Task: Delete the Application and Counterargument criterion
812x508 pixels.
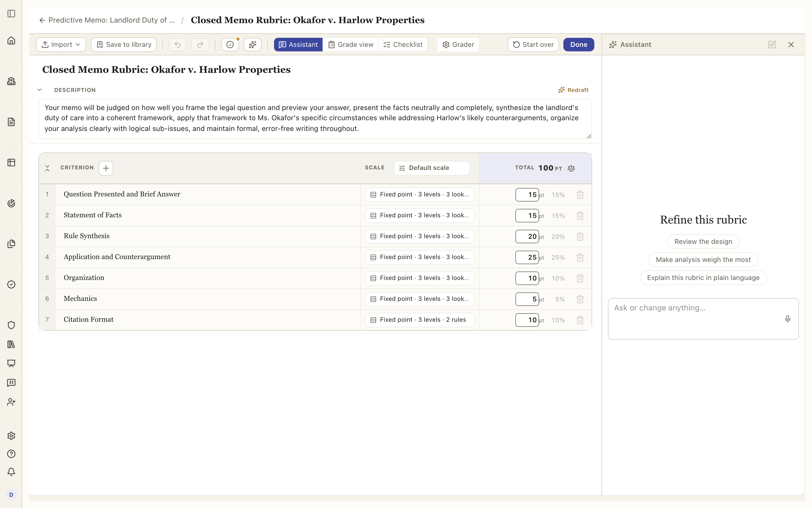Action: click(580, 257)
